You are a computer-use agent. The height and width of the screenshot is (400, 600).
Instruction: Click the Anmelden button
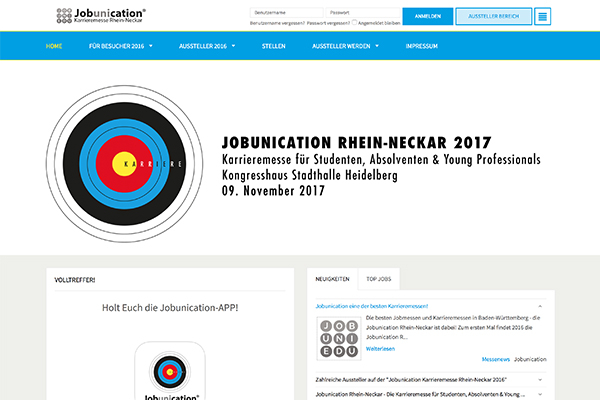[428, 16]
